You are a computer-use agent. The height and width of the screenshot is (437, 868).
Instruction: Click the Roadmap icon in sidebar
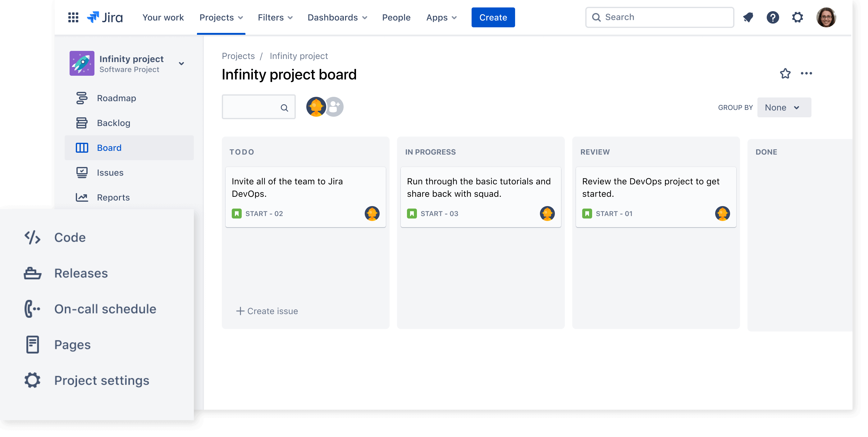pos(82,97)
